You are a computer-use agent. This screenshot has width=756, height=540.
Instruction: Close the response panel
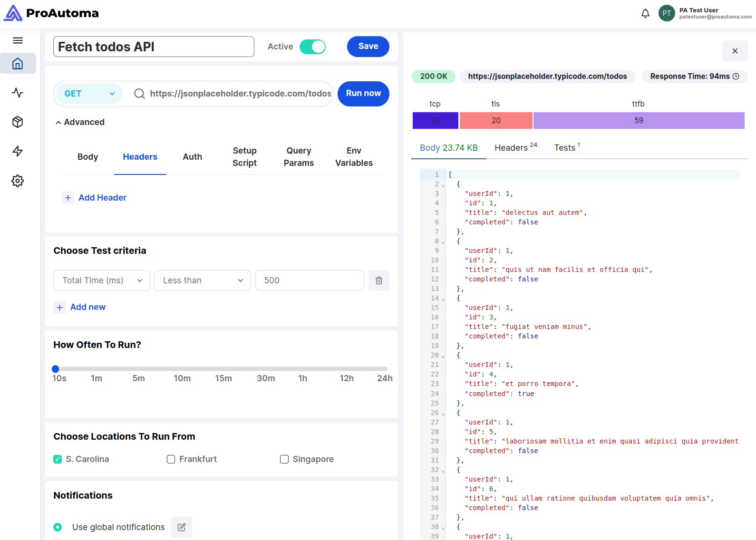pyautogui.click(x=735, y=51)
